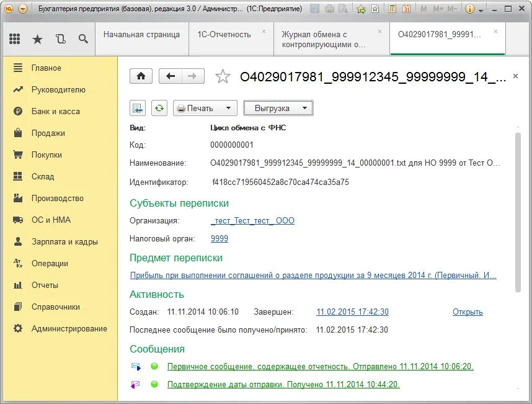Open the Первичное сообщение, содержащее отчетность link
The width and height of the screenshot is (532, 404).
pyautogui.click(x=321, y=367)
